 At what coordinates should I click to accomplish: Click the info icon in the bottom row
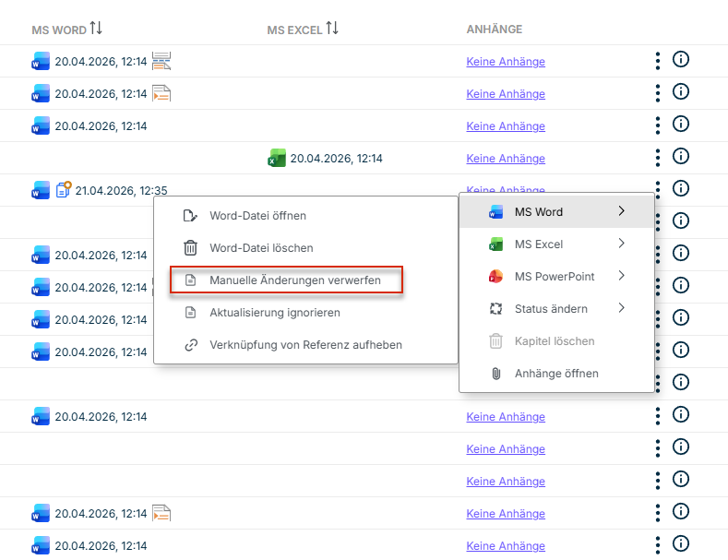pyautogui.click(x=682, y=544)
